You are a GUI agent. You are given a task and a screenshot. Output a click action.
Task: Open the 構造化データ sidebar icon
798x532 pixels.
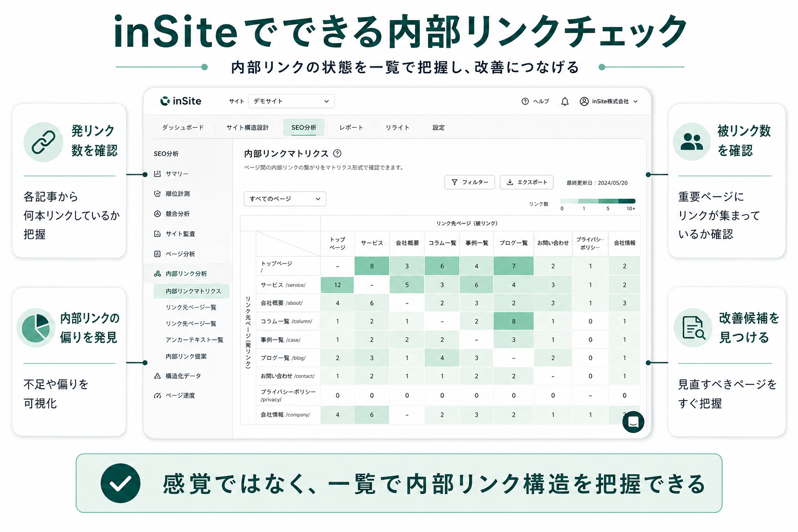(157, 376)
